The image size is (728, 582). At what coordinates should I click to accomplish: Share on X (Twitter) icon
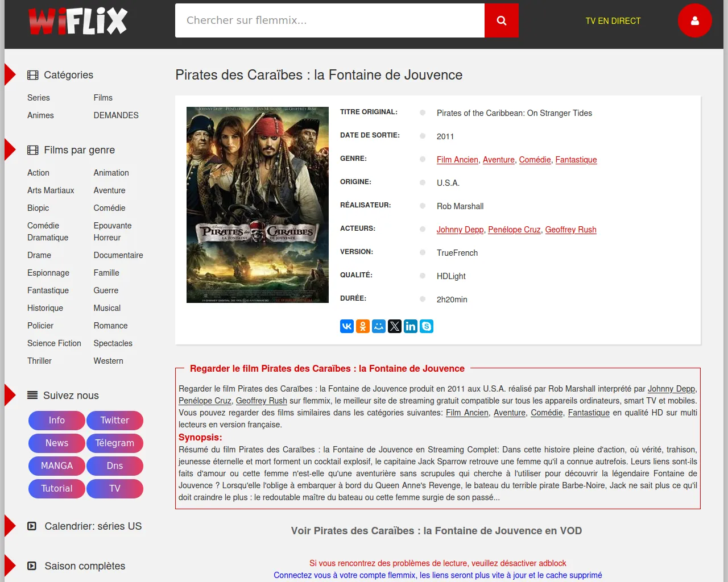click(x=395, y=326)
